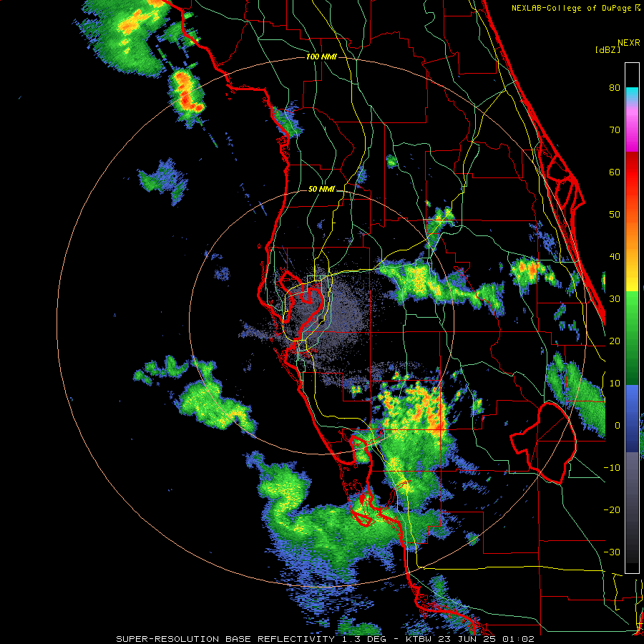This screenshot has width=644, height=644.
Task: Select the -10 value on dBZ scale
Action: click(612, 468)
